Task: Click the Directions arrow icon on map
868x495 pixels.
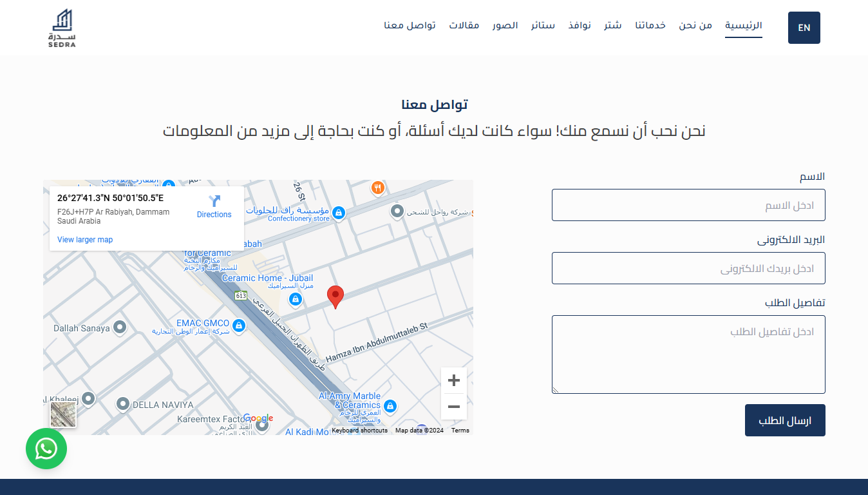Action: [x=214, y=201]
